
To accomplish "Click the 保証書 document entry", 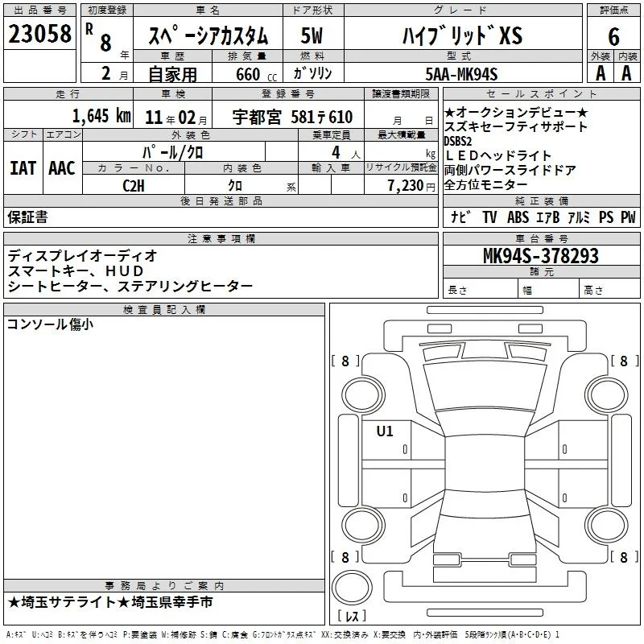I will tap(27, 217).
